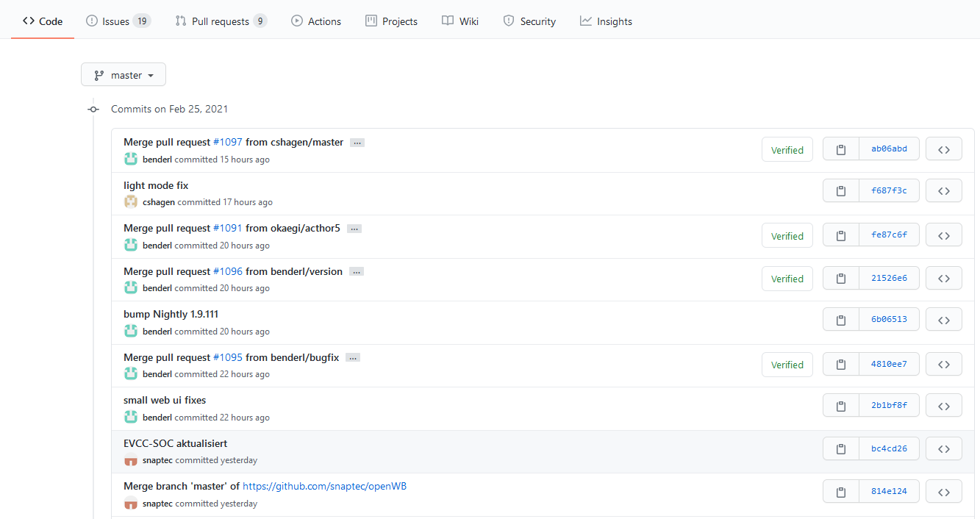Open the master branch dropdown
Viewport: 980px width, 519px height.
coord(124,75)
